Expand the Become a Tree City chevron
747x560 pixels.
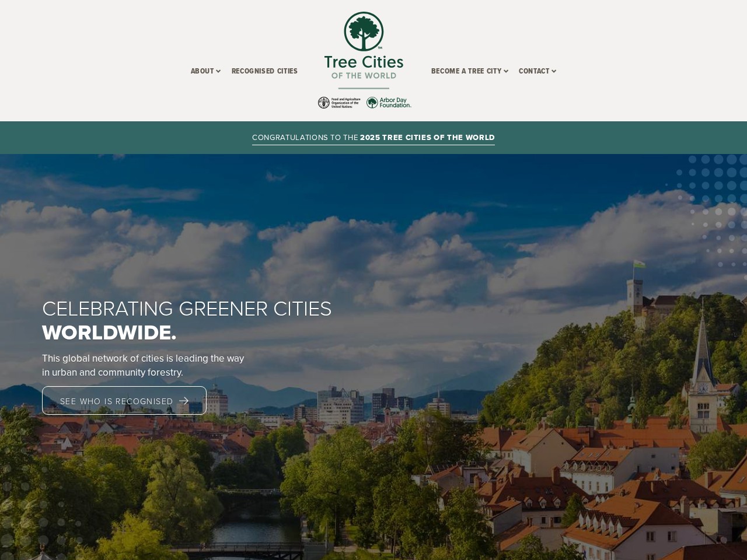coord(506,71)
